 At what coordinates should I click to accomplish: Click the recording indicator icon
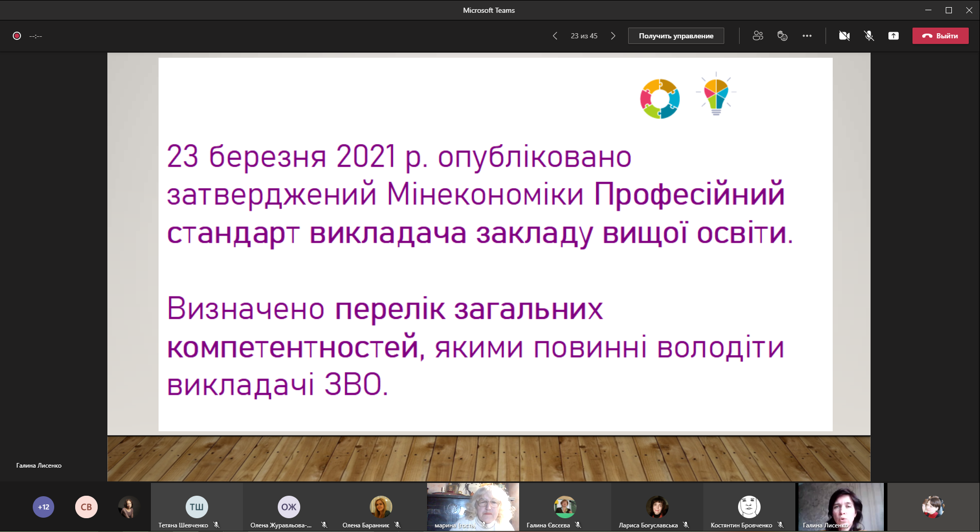17,36
